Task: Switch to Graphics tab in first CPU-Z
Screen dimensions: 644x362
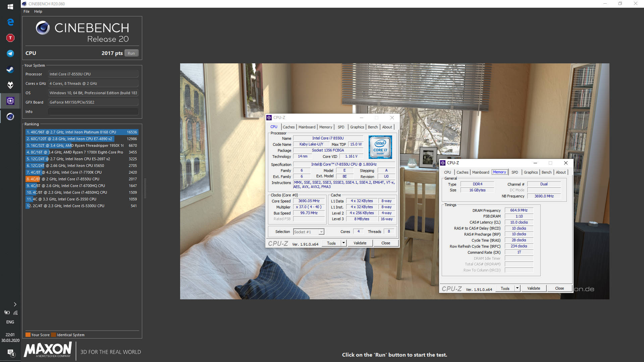Action: (x=357, y=127)
